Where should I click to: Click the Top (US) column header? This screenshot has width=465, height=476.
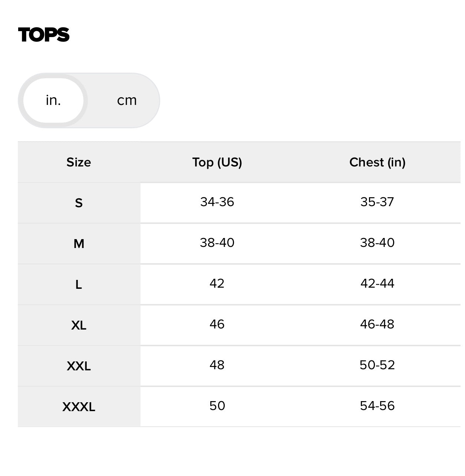point(217,162)
